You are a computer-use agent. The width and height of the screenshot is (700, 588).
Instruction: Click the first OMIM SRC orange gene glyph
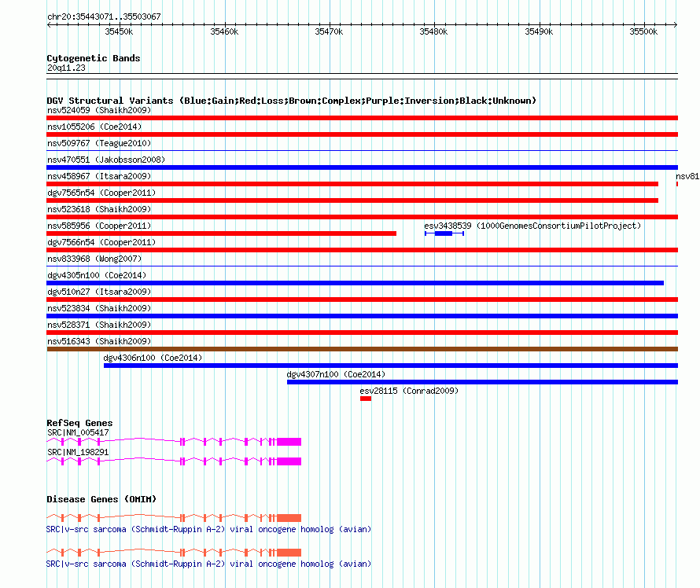[x=174, y=518]
